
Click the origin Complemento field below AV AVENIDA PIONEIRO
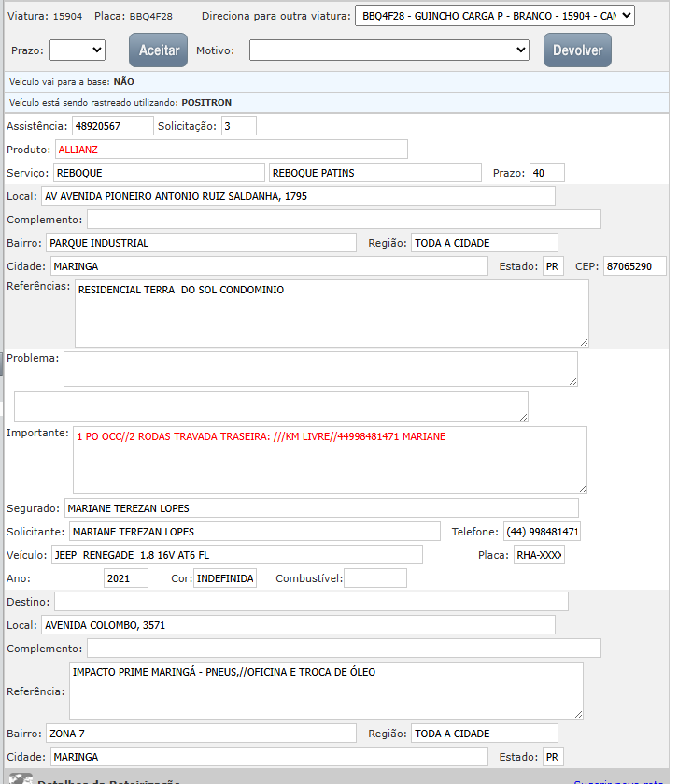coord(344,219)
